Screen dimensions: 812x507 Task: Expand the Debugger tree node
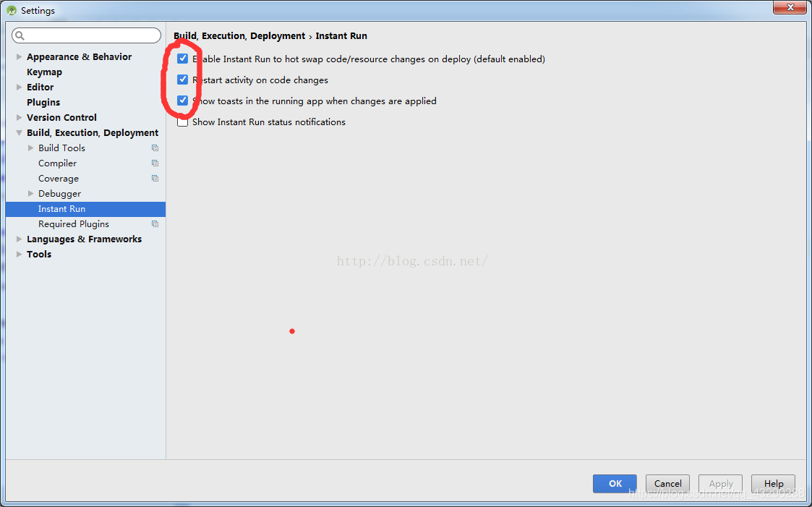pos(30,193)
